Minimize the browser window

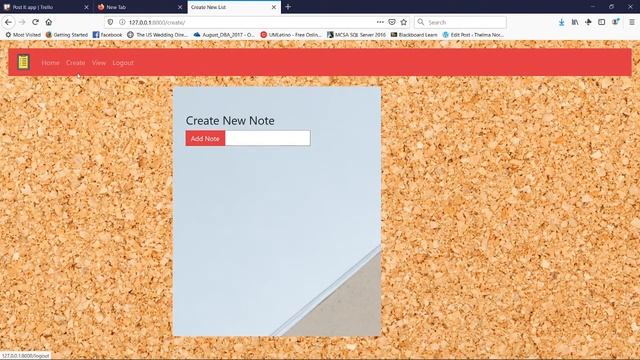click(x=593, y=7)
